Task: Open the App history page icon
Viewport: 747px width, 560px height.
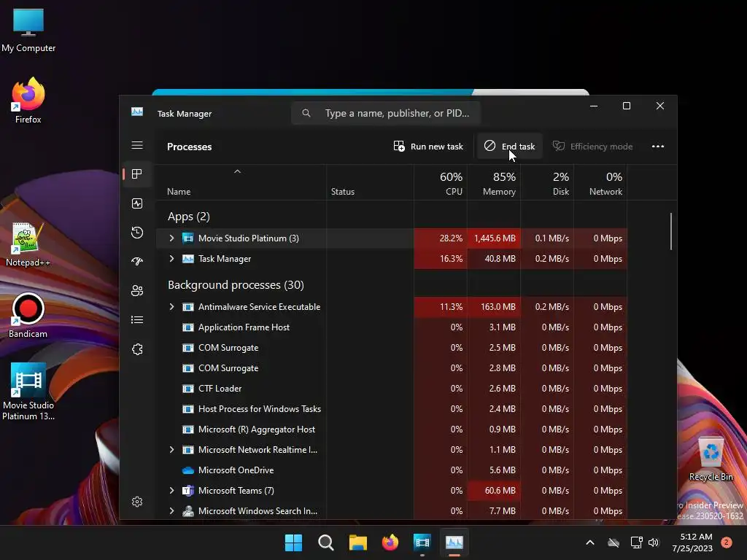Action: point(137,233)
